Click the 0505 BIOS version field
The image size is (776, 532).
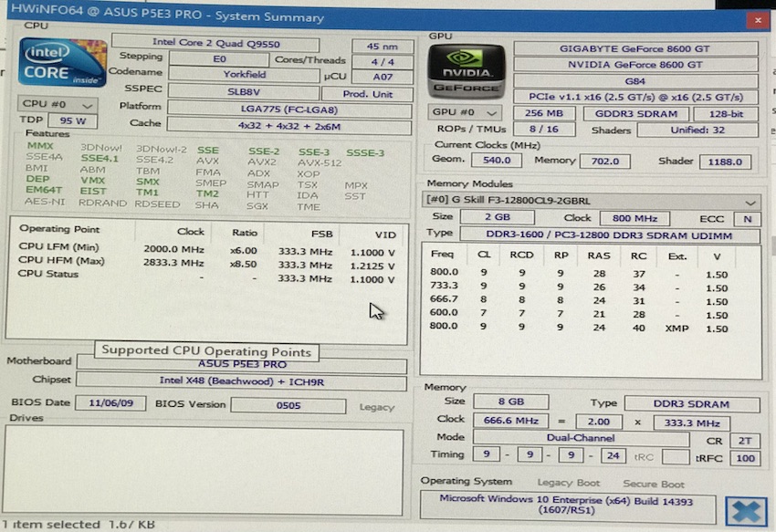(x=288, y=405)
